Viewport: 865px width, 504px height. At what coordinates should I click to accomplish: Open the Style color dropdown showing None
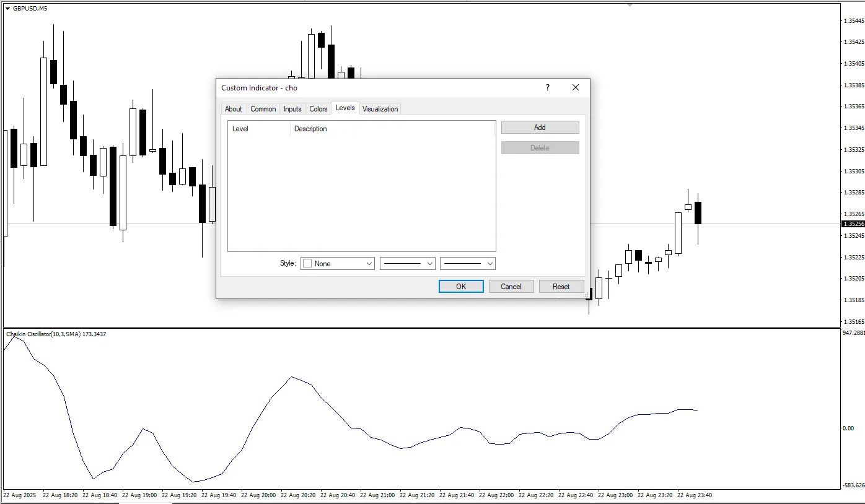(338, 264)
